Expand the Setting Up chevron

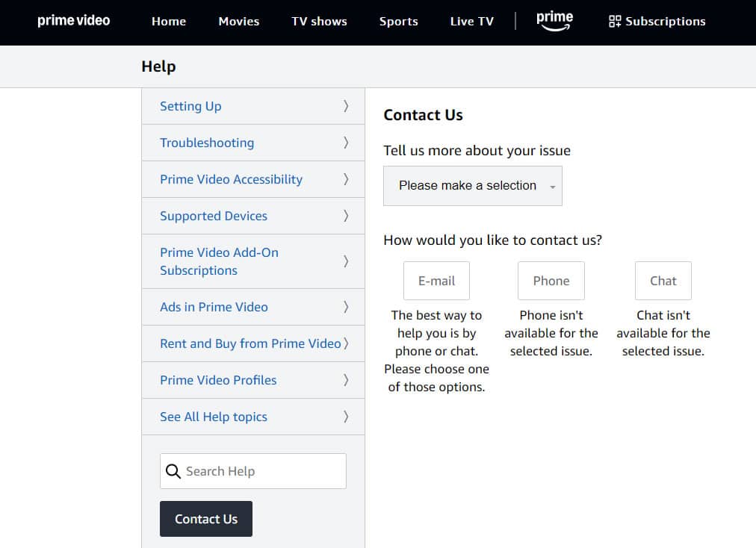coord(346,106)
